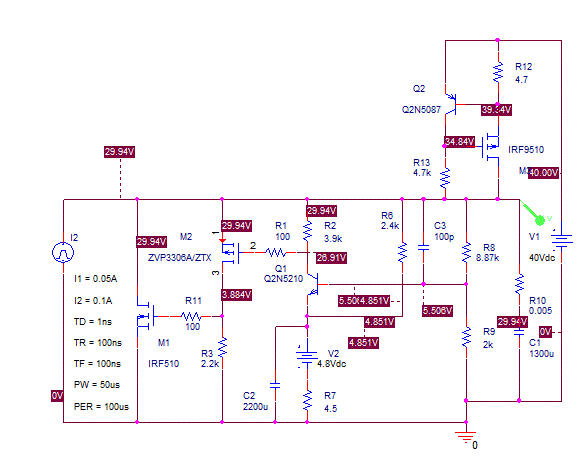584x469 pixels.
Task: Click the TF = 100ns parameter
Action: coord(97,364)
